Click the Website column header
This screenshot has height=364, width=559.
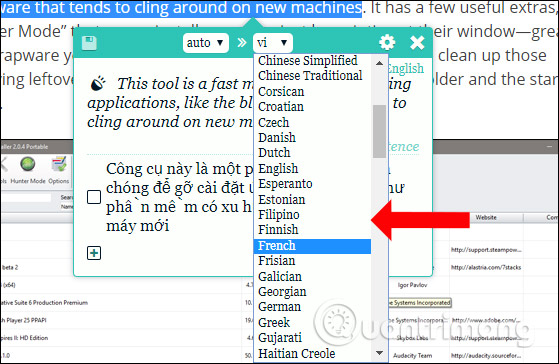click(x=486, y=217)
